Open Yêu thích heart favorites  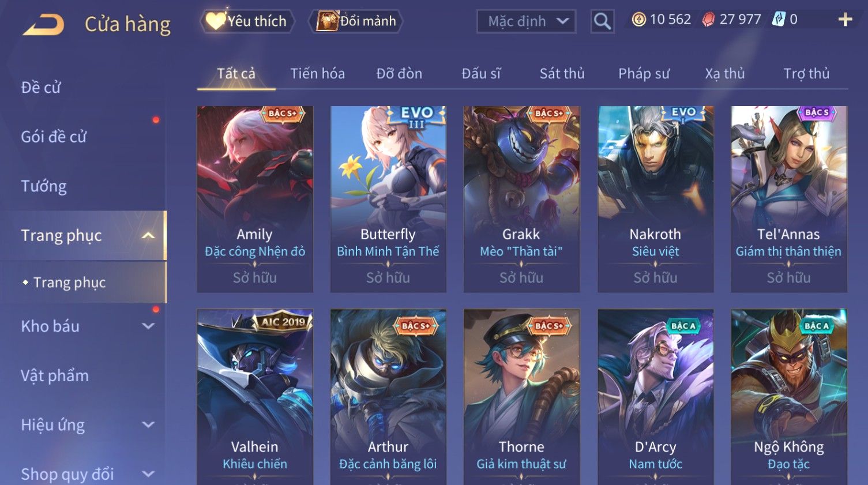[247, 21]
